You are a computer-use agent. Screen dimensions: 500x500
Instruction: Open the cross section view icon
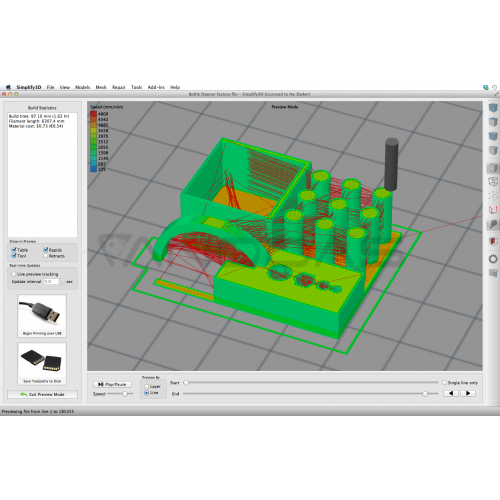(493, 241)
